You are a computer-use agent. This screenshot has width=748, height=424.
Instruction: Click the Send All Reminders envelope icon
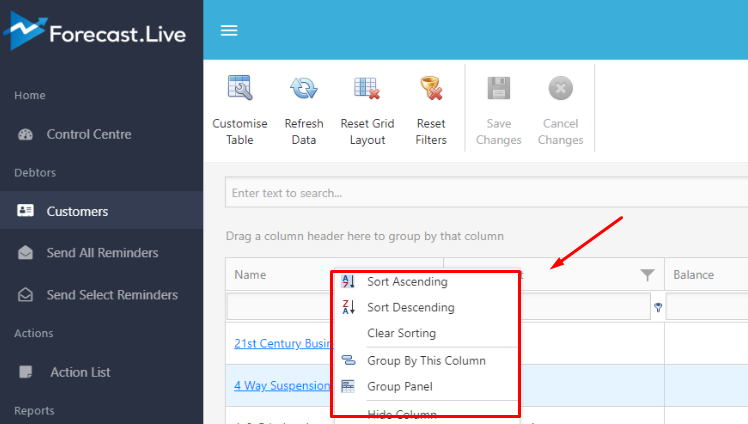[25, 252]
